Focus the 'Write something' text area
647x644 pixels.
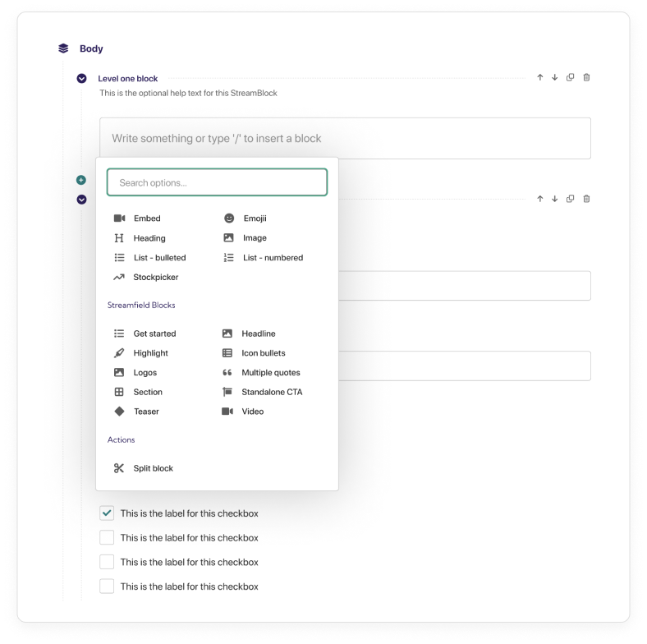pos(345,139)
